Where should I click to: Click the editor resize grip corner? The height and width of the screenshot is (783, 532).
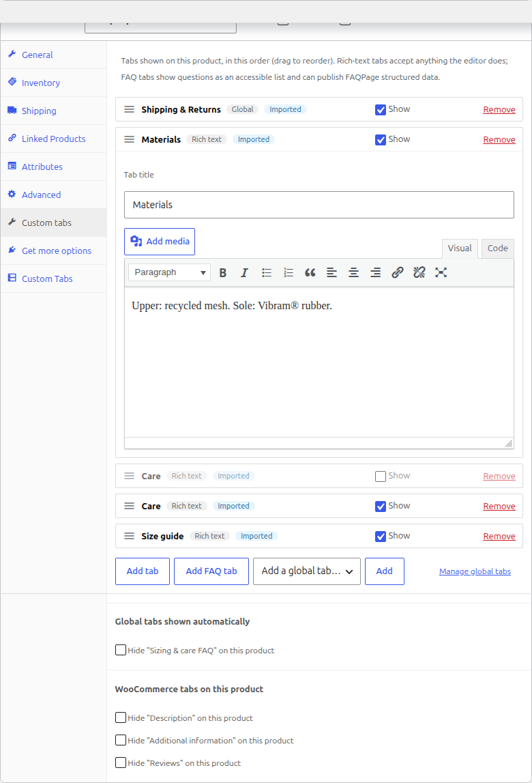pos(509,444)
